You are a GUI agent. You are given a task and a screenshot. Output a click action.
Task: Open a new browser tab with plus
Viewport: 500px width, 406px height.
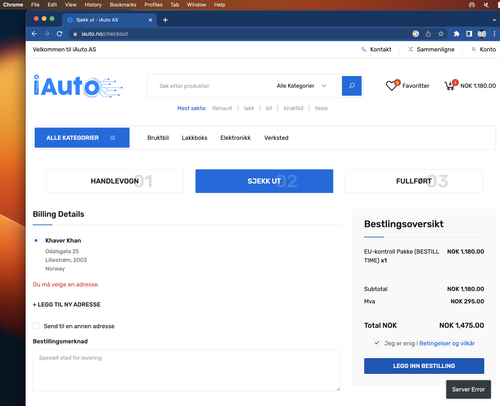click(x=165, y=20)
